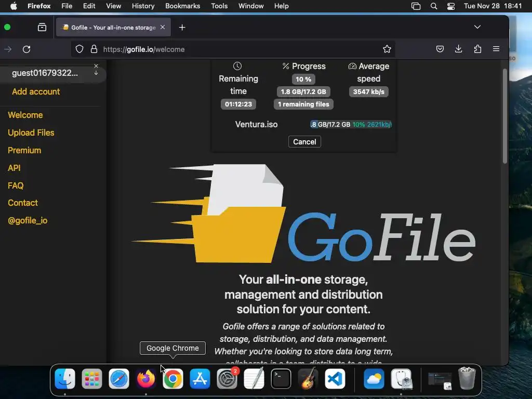Open the Premium page link
The width and height of the screenshot is (532, 399).
pyautogui.click(x=24, y=150)
